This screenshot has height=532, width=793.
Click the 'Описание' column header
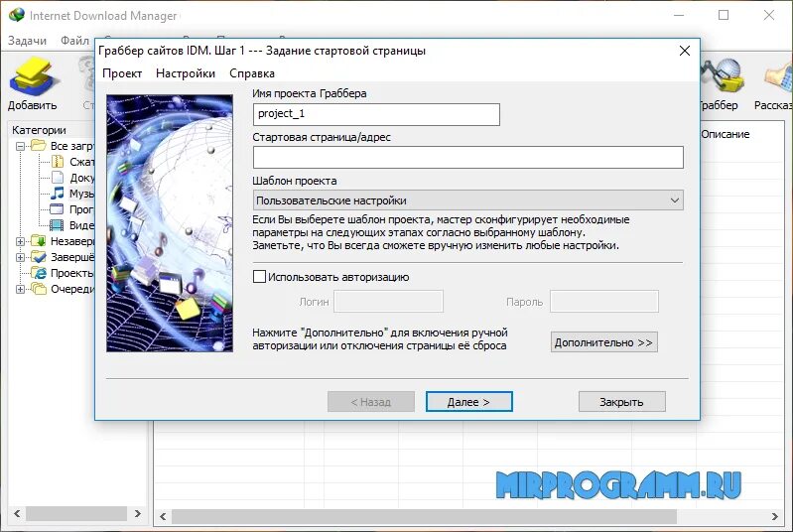(726, 135)
